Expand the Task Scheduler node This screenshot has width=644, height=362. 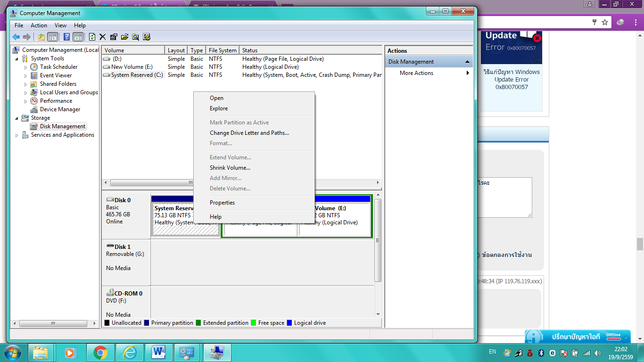(26, 67)
